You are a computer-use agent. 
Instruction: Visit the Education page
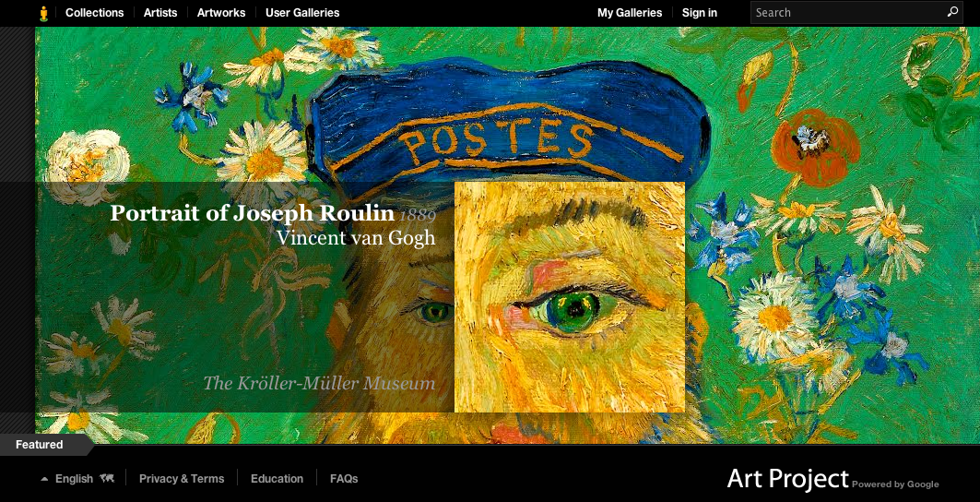click(x=277, y=479)
